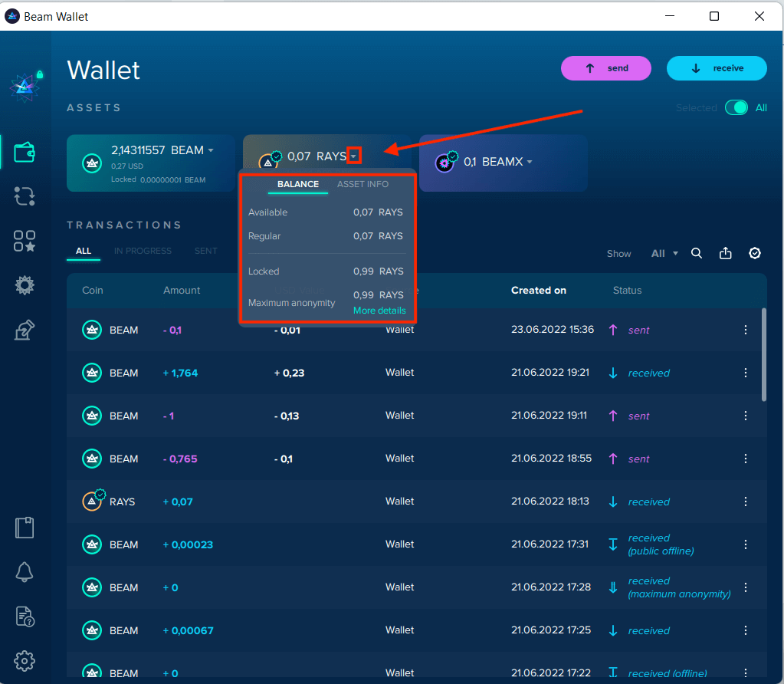
Task: Click the transactions list scrollbar
Action: [x=763, y=353]
